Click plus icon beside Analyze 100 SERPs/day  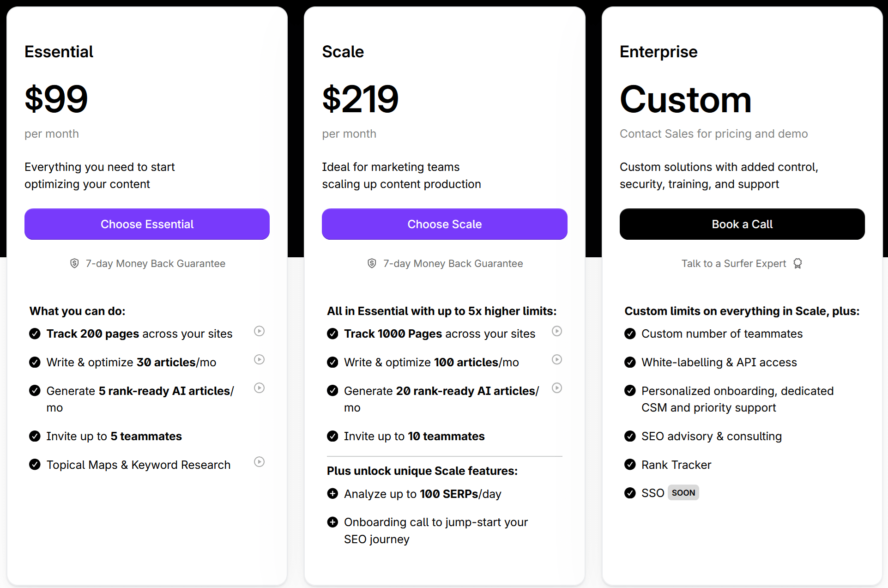(x=332, y=494)
